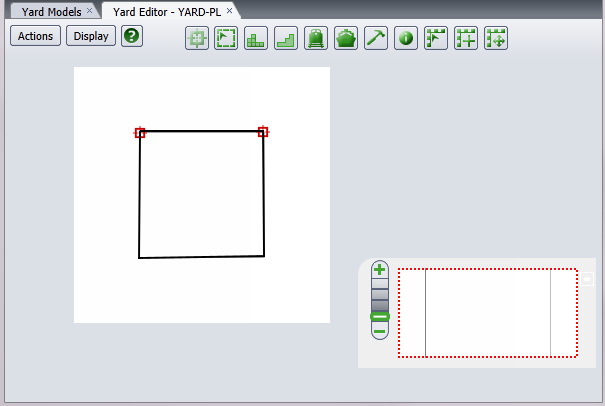
Task: Click the top segment of zoom slider
Action: 380,284
